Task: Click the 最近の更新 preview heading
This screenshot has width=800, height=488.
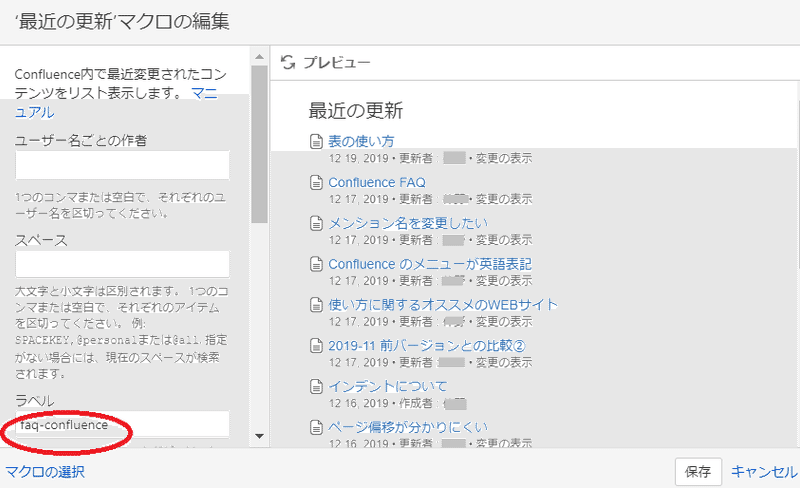Action: click(356, 110)
